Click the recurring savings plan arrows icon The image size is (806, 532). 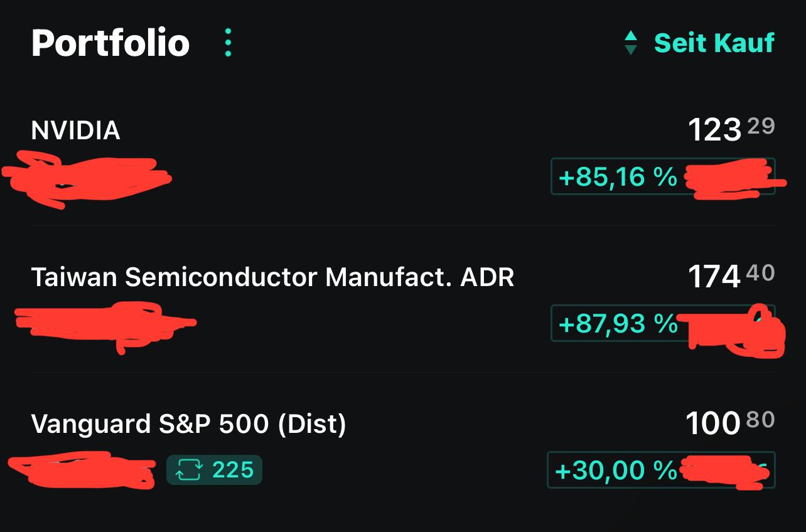point(188,470)
